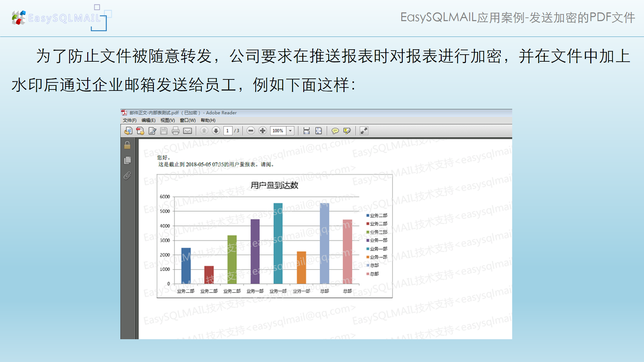Click the Adobe PDF title bar icon

tap(124, 113)
